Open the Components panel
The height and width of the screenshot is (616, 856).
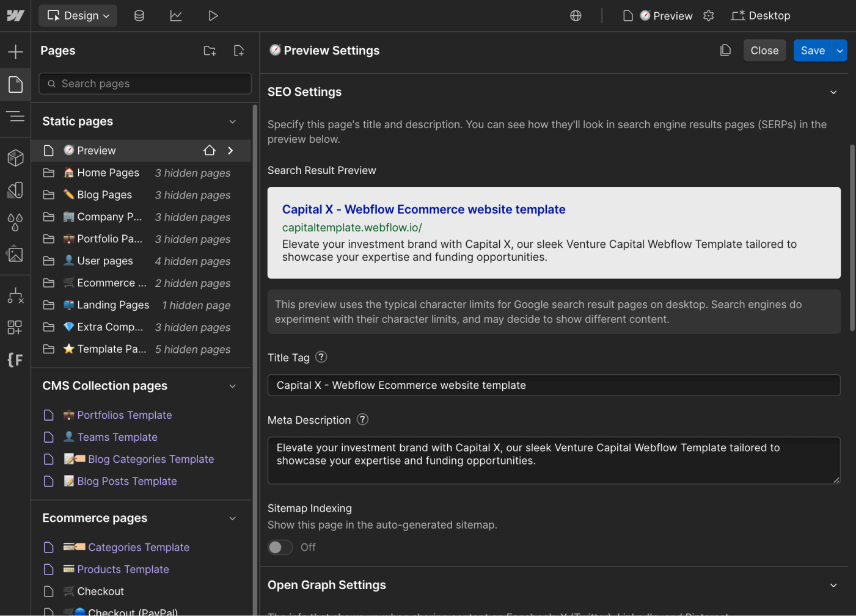coord(15,158)
